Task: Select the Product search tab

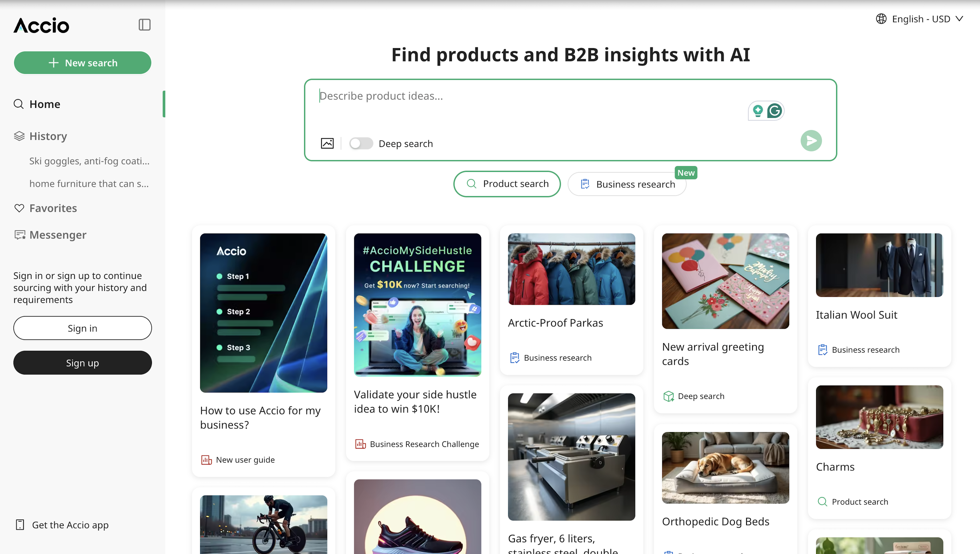Action: (507, 184)
